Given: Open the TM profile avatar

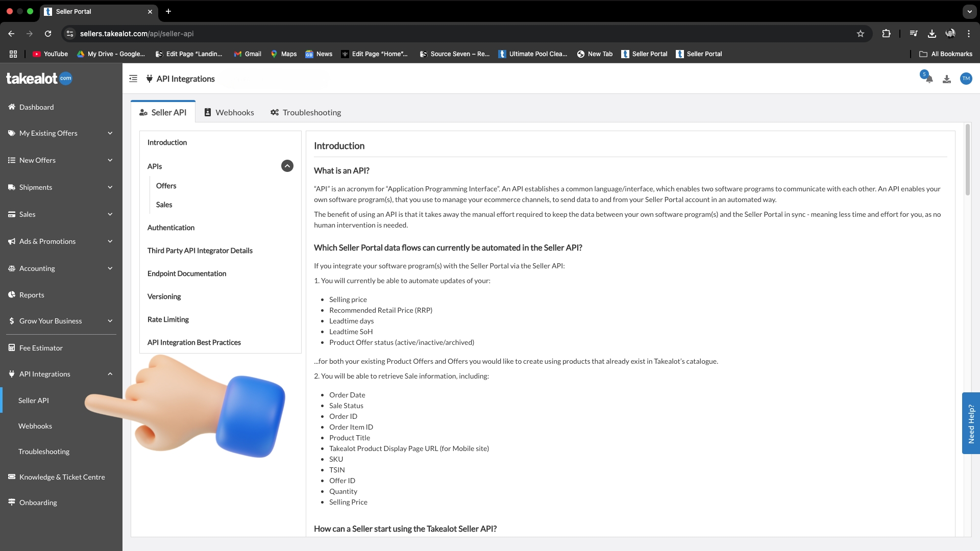Looking at the screenshot, I should coord(966,79).
